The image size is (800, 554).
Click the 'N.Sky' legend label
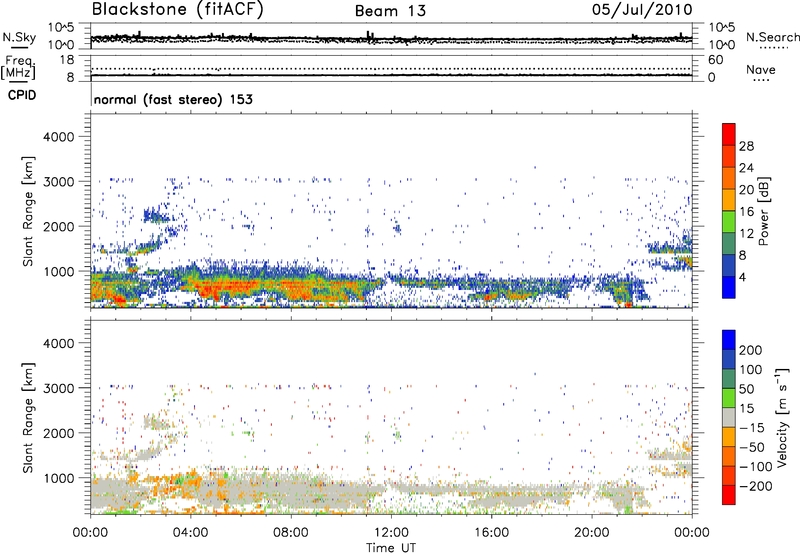coord(19,37)
